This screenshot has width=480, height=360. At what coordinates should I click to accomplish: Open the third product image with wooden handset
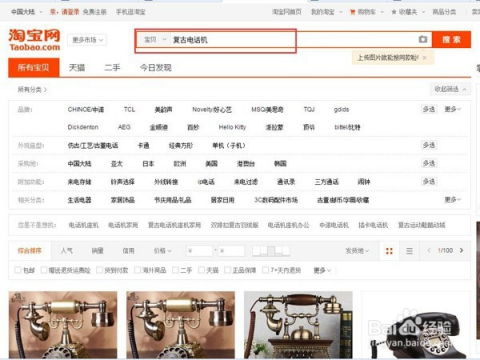click(x=298, y=325)
